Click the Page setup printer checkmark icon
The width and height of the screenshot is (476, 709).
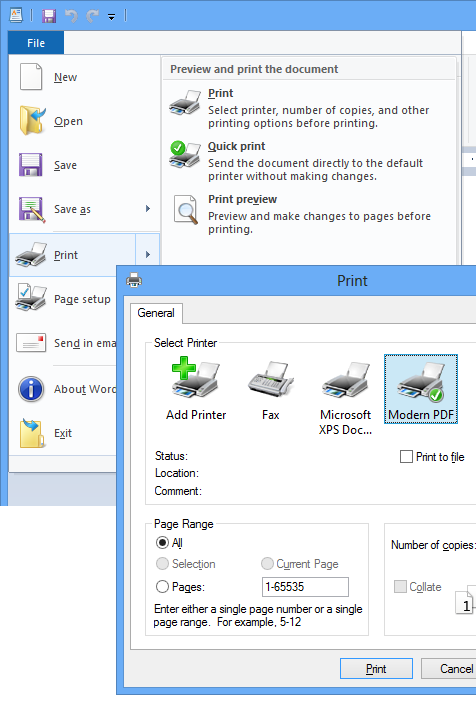pos(31,298)
